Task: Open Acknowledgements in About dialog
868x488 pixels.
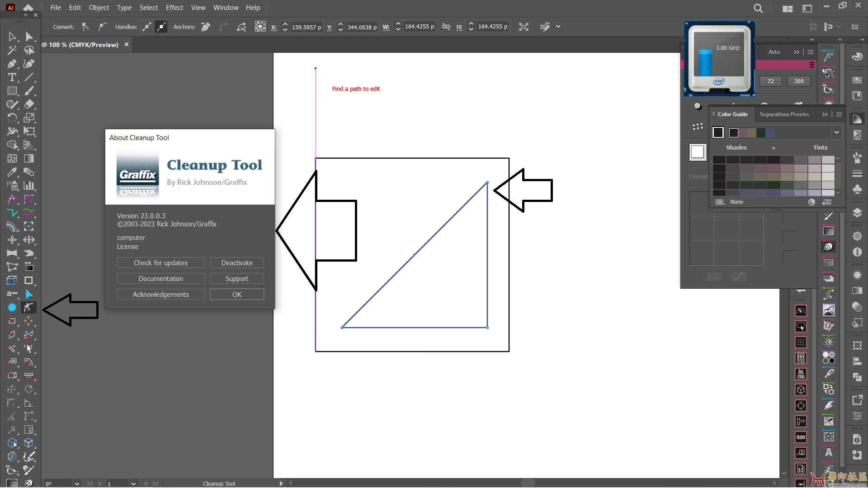Action: pos(160,295)
